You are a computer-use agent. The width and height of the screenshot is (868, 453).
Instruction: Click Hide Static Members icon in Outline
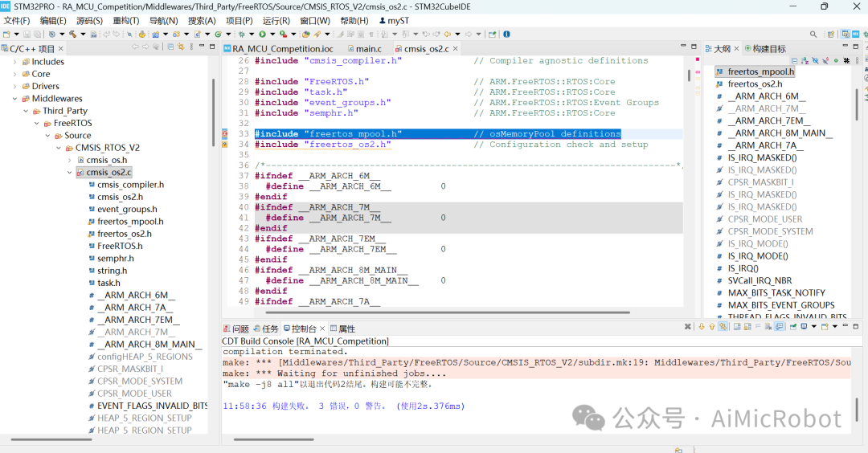tap(825, 60)
